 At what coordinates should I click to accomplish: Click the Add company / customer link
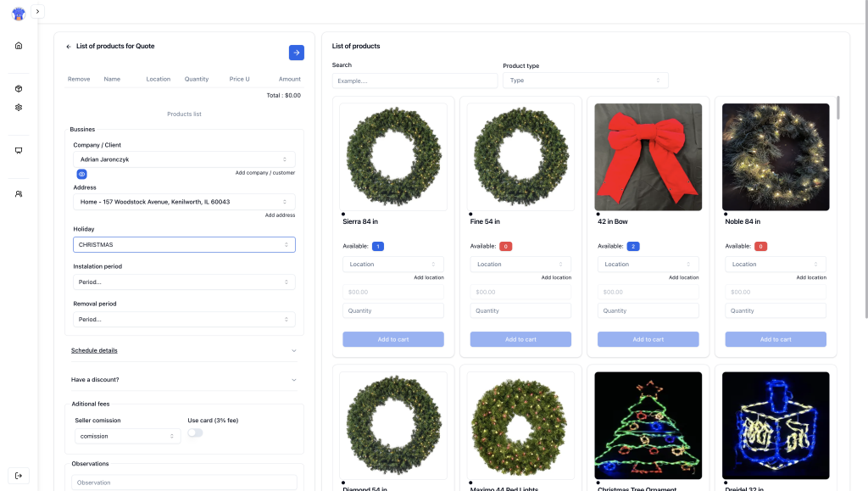(265, 173)
